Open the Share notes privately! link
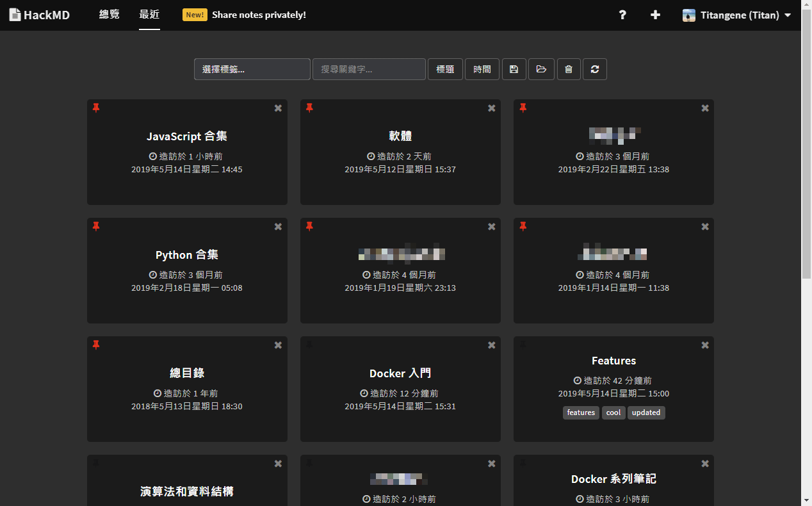This screenshot has width=812, height=506. click(x=259, y=15)
